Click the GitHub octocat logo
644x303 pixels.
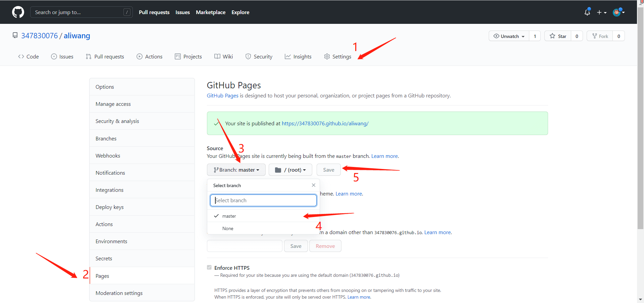coord(18,12)
